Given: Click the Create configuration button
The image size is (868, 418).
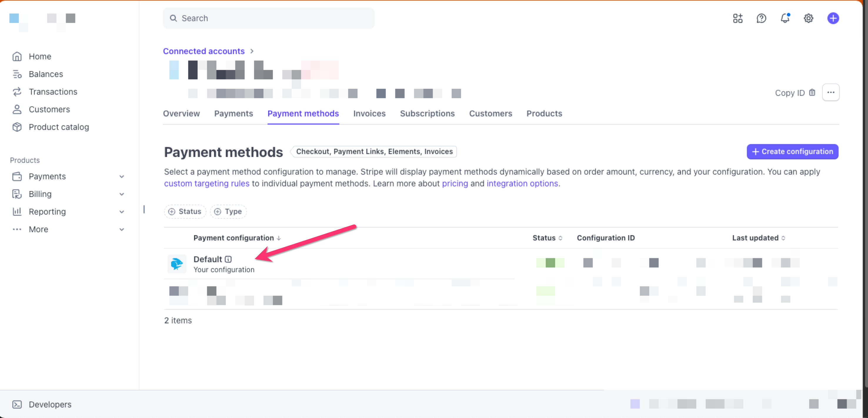Looking at the screenshot, I should coord(792,152).
